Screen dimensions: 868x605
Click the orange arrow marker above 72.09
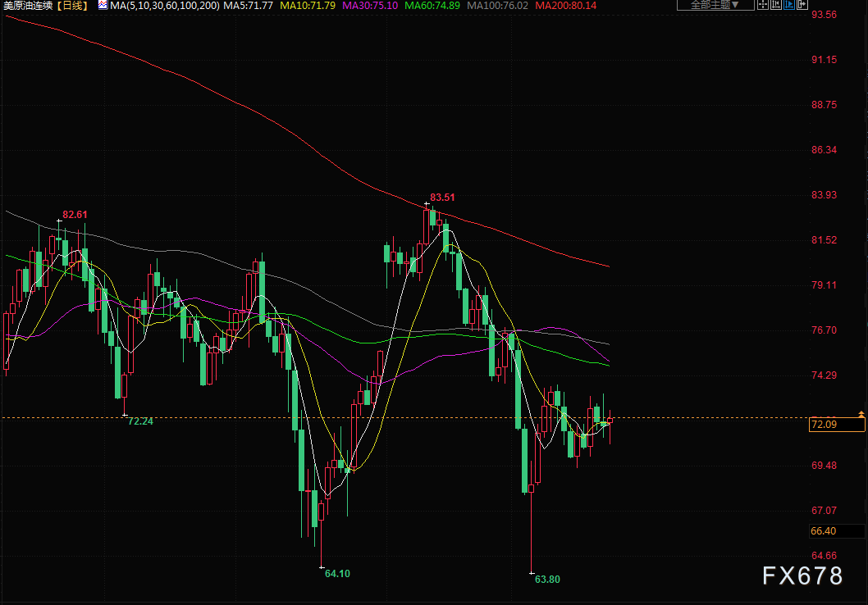tap(861, 414)
